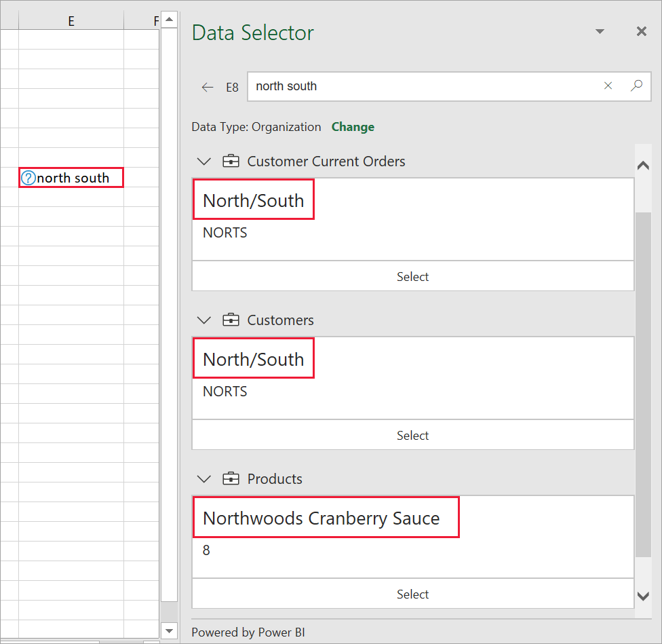The width and height of the screenshot is (662, 644).
Task: Click the pane scrollbar track
Action: tap(643, 380)
